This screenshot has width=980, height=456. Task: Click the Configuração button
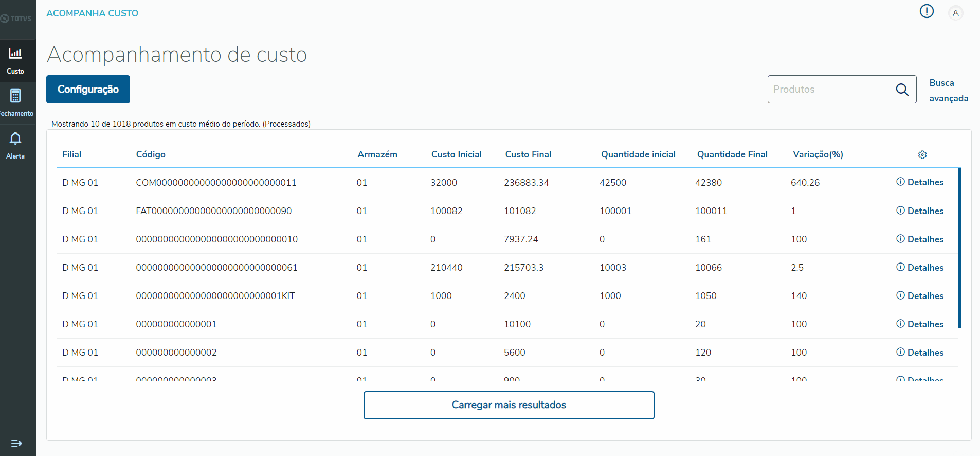click(88, 90)
